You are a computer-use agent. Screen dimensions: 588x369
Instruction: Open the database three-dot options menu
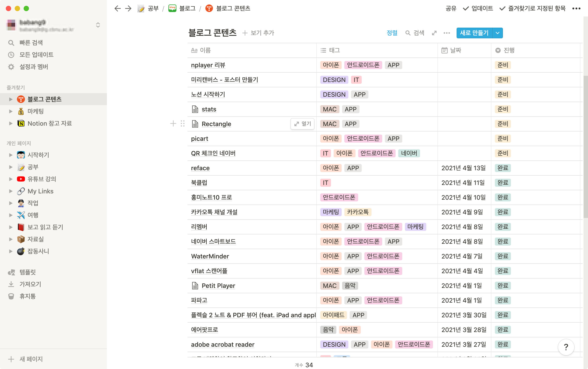click(447, 33)
